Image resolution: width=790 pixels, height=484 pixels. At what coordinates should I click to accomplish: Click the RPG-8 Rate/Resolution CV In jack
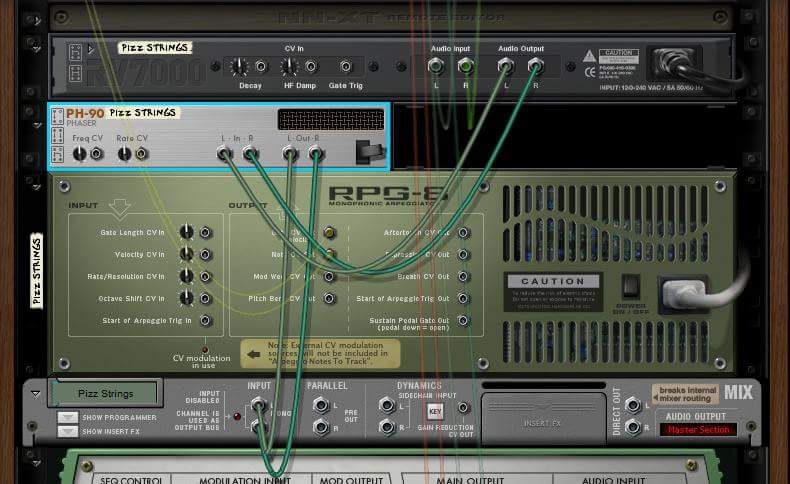tap(205, 276)
